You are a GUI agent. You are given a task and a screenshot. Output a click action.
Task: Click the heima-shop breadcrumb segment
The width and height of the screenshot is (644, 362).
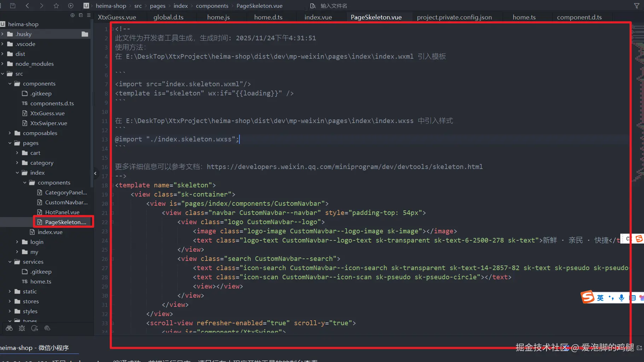(x=111, y=6)
